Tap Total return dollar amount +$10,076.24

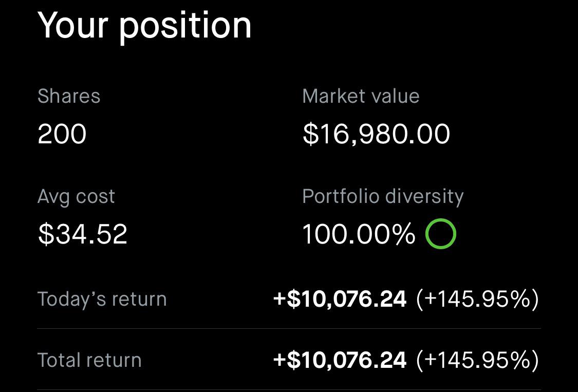(x=340, y=360)
